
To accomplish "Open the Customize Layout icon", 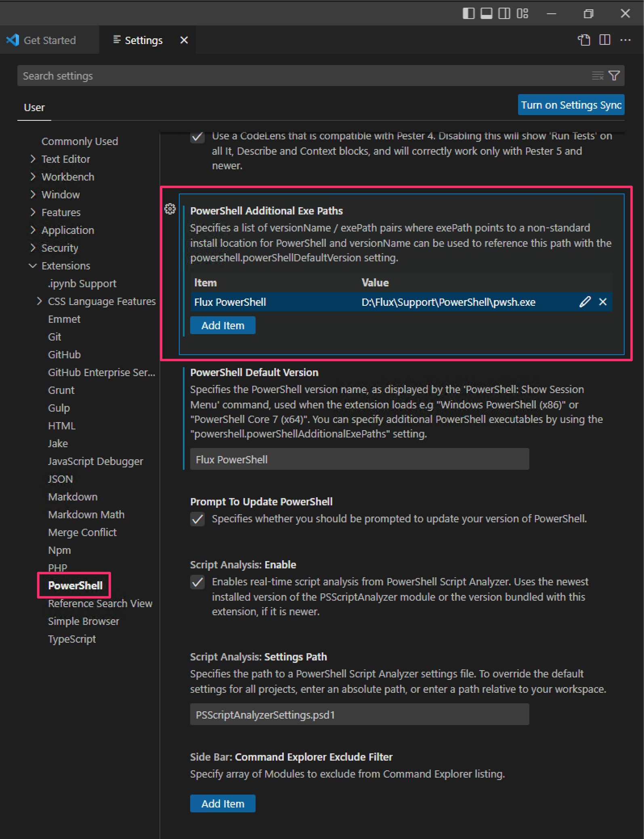I will 522,13.
